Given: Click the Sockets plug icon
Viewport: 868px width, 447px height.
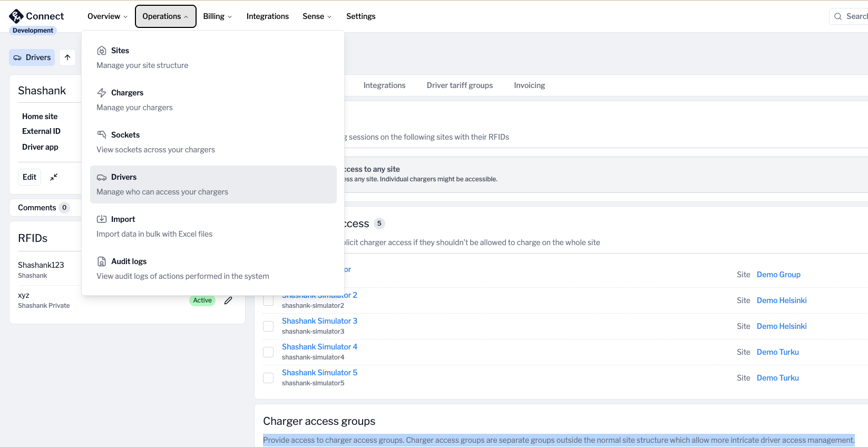Looking at the screenshot, I should click(102, 135).
